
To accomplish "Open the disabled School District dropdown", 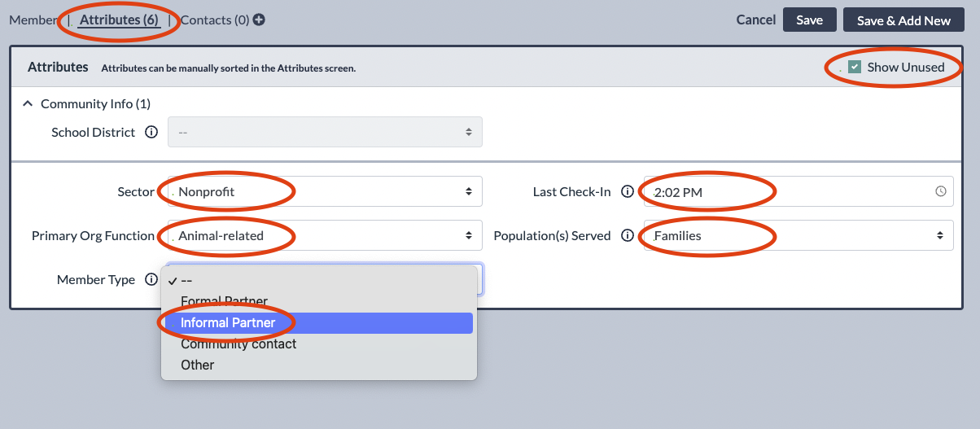I will coord(325,132).
